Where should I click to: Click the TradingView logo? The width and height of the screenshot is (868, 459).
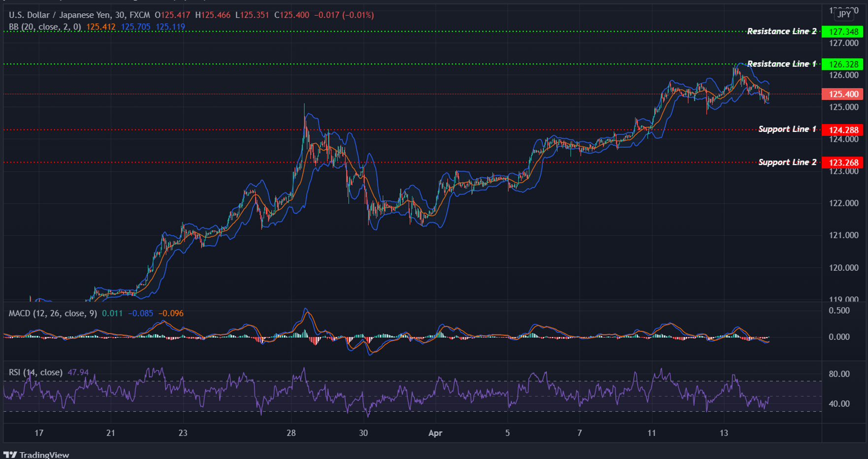click(37, 455)
